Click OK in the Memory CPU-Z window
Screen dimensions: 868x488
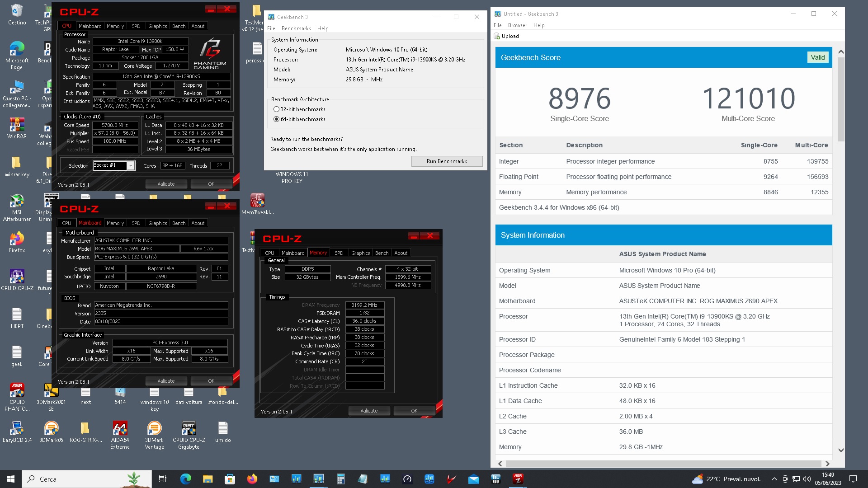click(414, 411)
